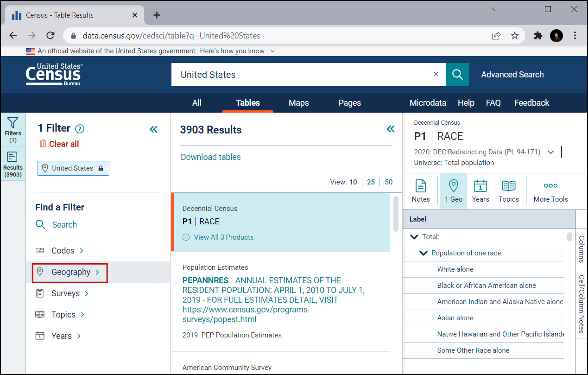Clear the search box with X
This screenshot has height=375, width=588.
[x=436, y=75]
